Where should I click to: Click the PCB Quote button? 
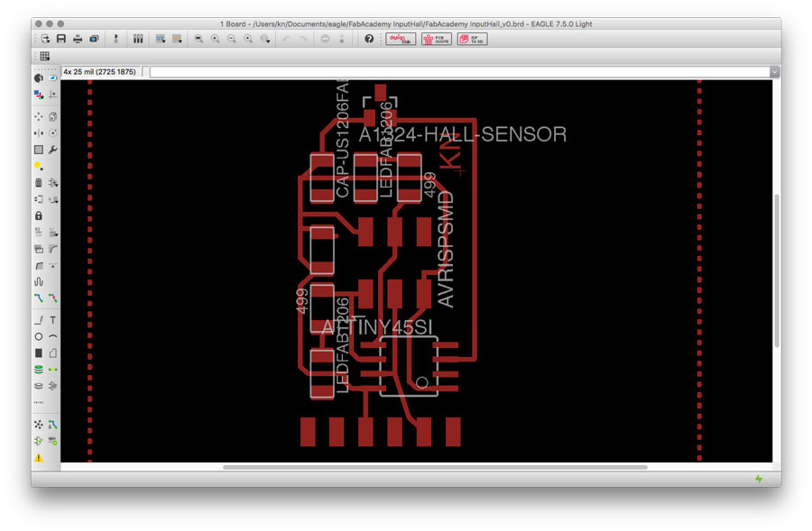436,39
